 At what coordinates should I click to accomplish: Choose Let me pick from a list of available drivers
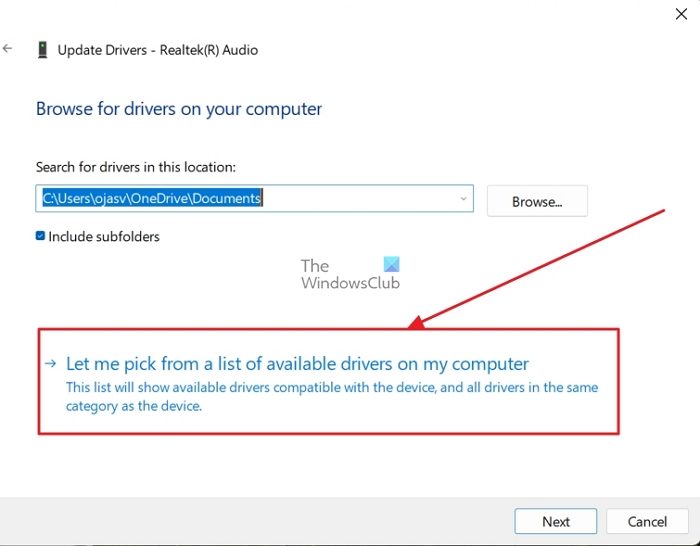[297, 364]
